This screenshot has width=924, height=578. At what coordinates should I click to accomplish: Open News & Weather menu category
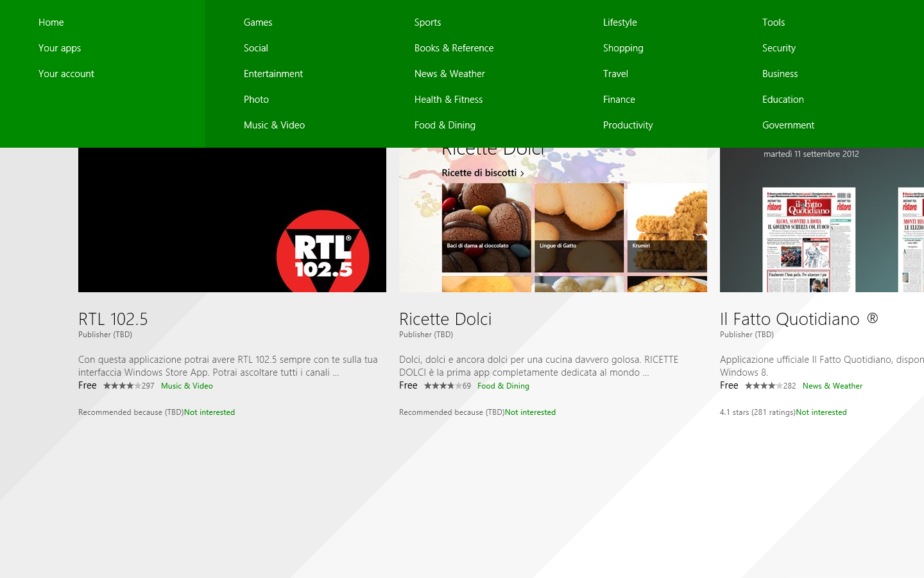click(449, 74)
